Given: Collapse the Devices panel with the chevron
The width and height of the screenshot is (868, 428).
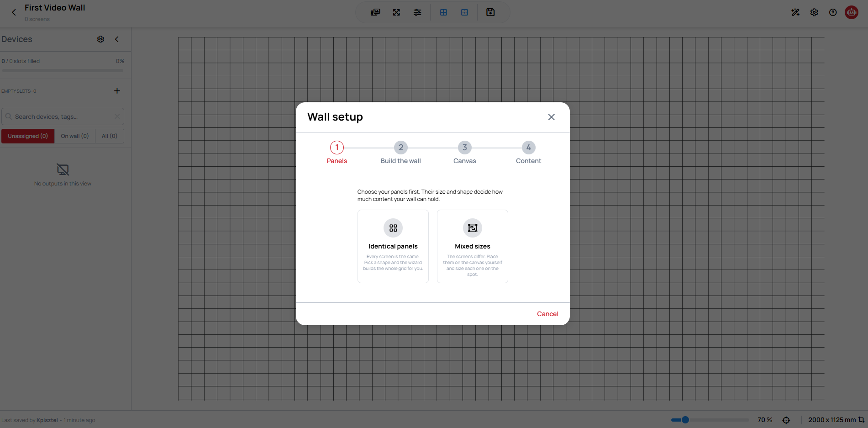Looking at the screenshot, I should click(117, 39).
